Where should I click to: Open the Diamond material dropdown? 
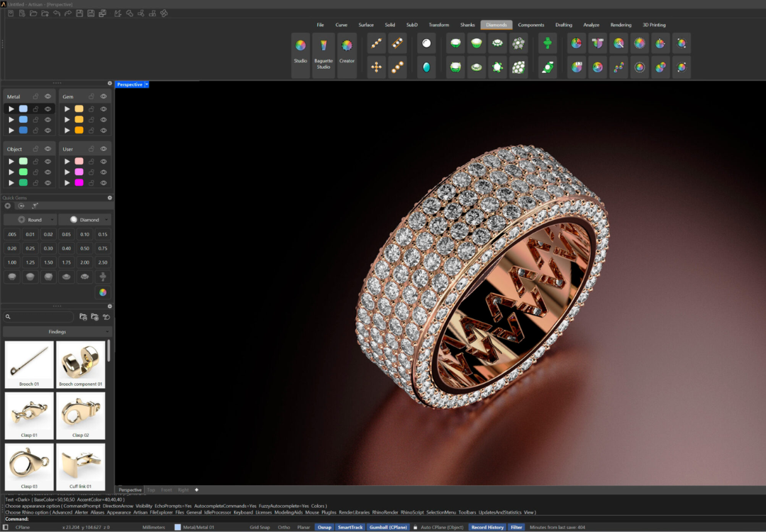click(x=85, y=220)
